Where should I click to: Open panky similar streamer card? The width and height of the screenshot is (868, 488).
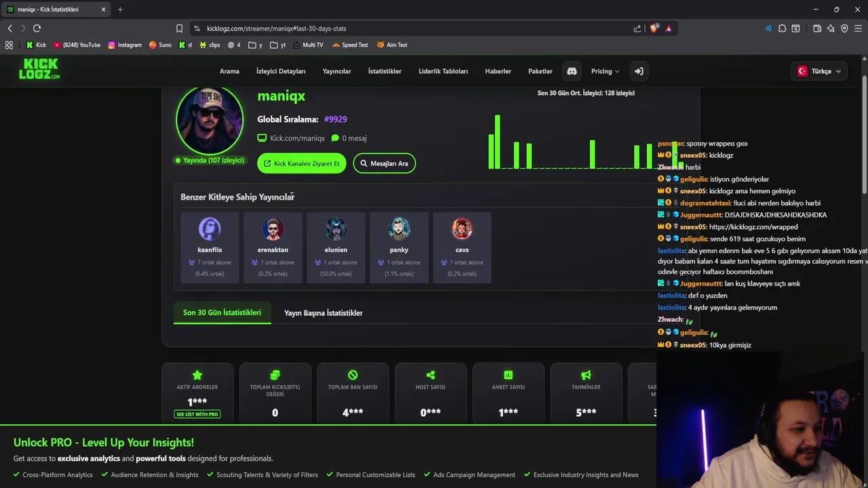pyautogui.click(x=399, y=247)
